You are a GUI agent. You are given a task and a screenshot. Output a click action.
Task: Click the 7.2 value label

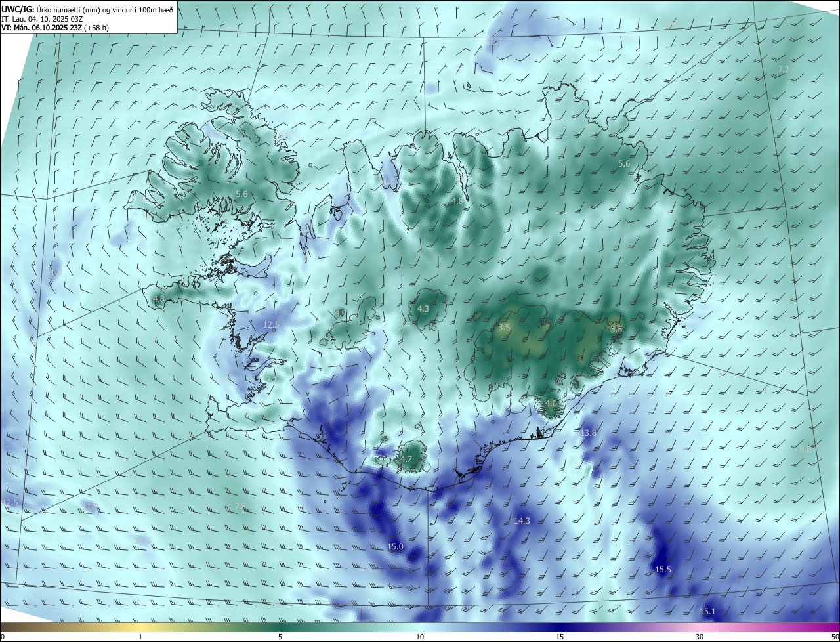point(784,69)
